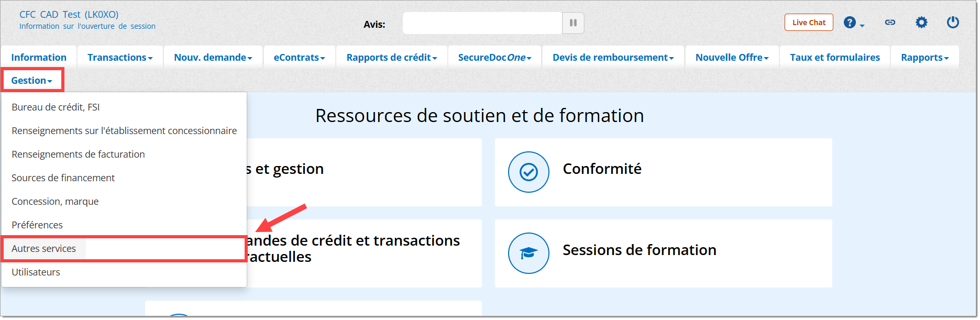Click the power logout icon

click(x=953, y=23)
